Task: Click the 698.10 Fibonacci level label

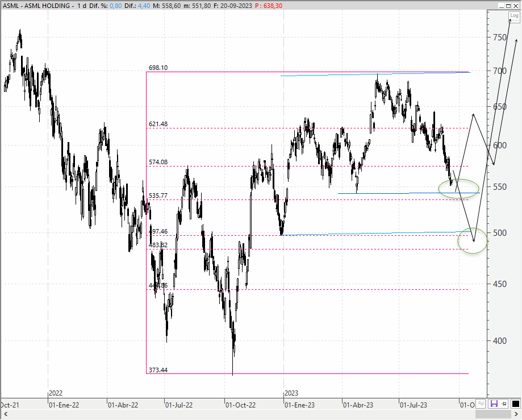Action: click(x=158, y=68)
